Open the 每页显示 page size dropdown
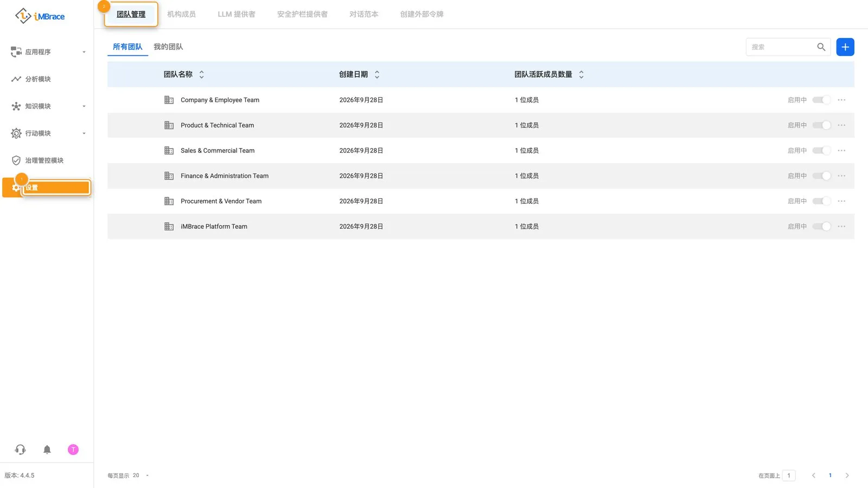Viewport: 868px width, 488px height. [x=140, y=476]
